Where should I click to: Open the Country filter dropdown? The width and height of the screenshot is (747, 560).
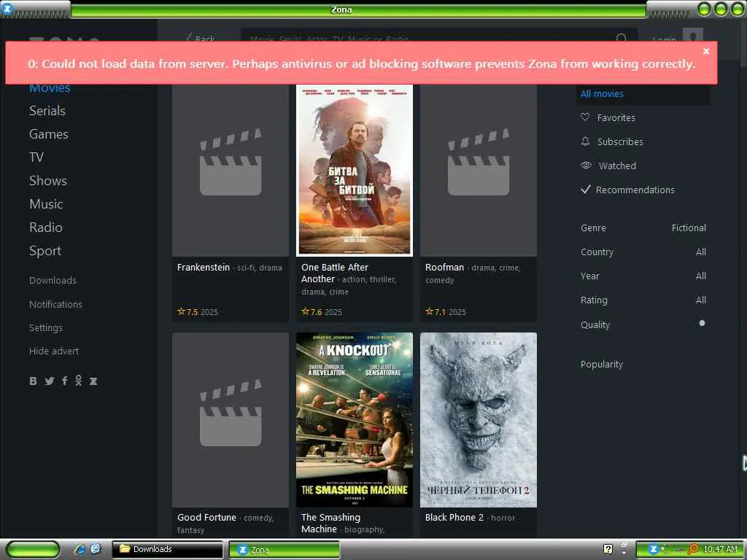(x=643, y=252)
